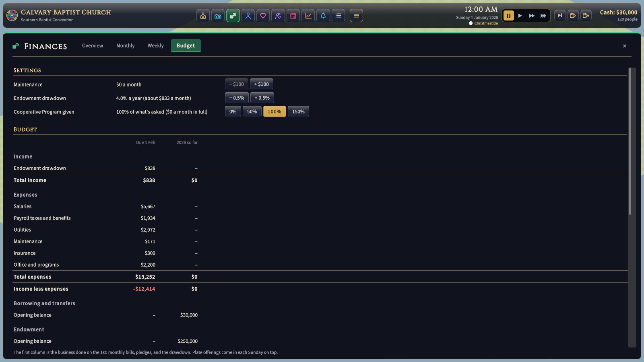Set Cooperative Program given to 50%
The height and width of the screenshot is (362, 644).
(x=252, y=111)
